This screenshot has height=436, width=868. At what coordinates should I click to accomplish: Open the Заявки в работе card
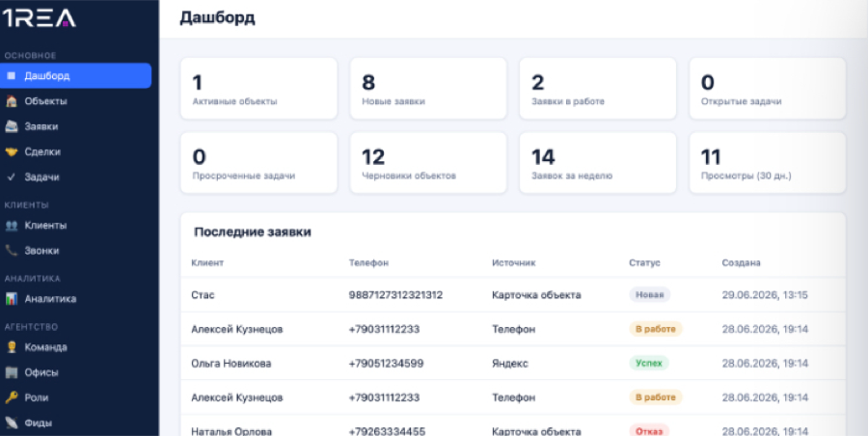[598, 89]
